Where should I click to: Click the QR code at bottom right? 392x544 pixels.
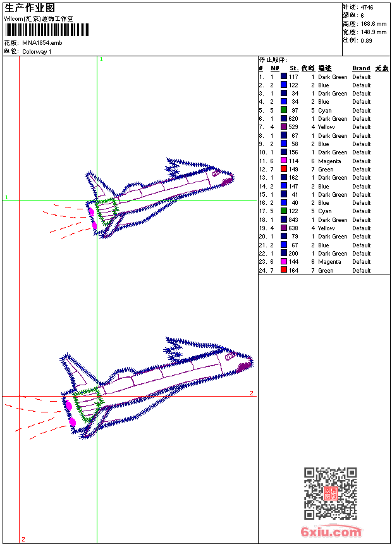(x=331, y=493)
